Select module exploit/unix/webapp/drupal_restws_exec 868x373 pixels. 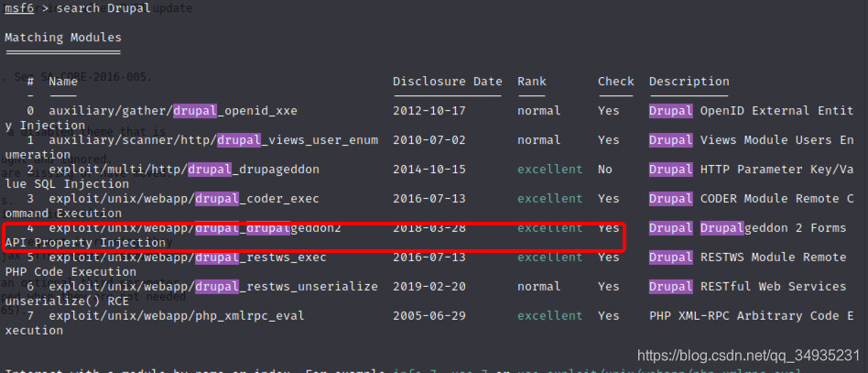(x=188, y=258)
